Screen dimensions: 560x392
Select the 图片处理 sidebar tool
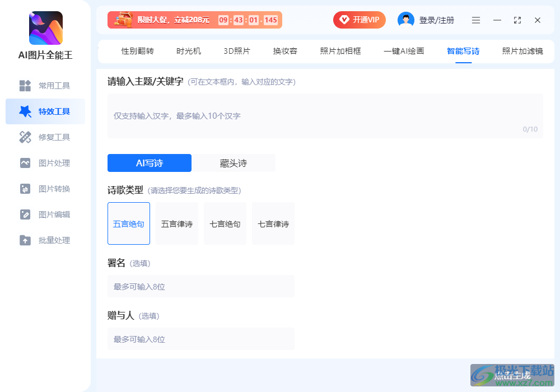[x=45, y=163]
